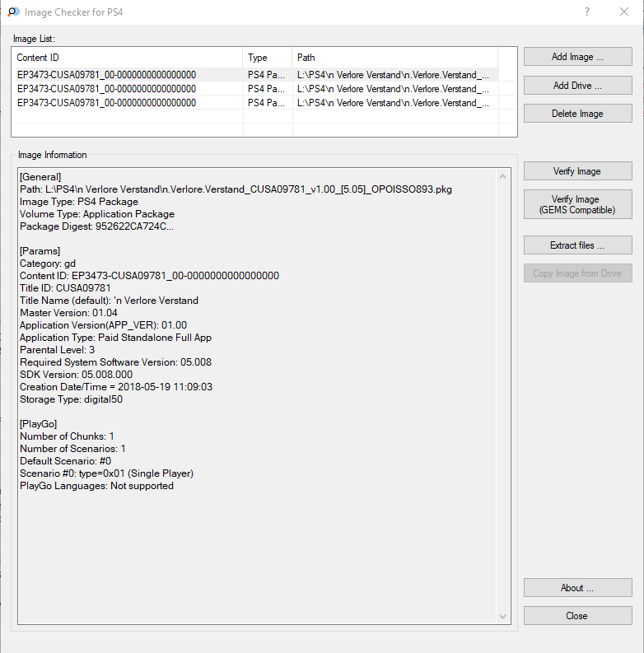Click 'Parental Level: 3' line
Image resolution: width=644 pixels, height=653 pixels.
[x=57, y=350]
